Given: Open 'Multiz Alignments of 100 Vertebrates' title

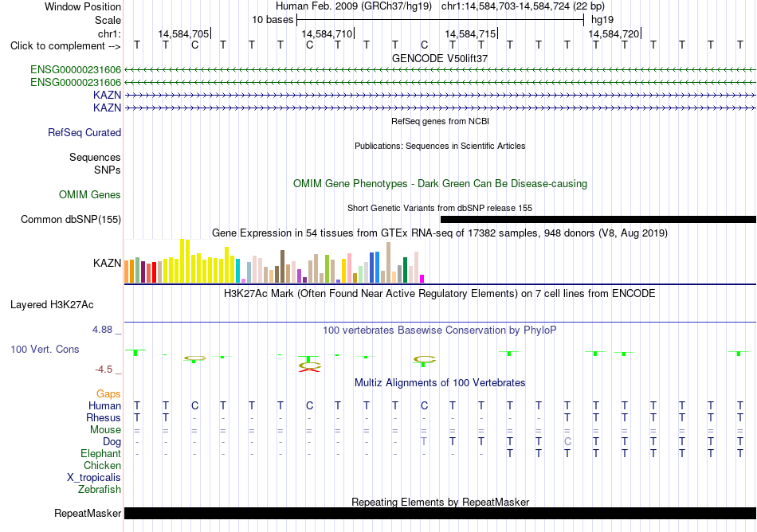Looking at the screenshot, I should tap(440, 383).
